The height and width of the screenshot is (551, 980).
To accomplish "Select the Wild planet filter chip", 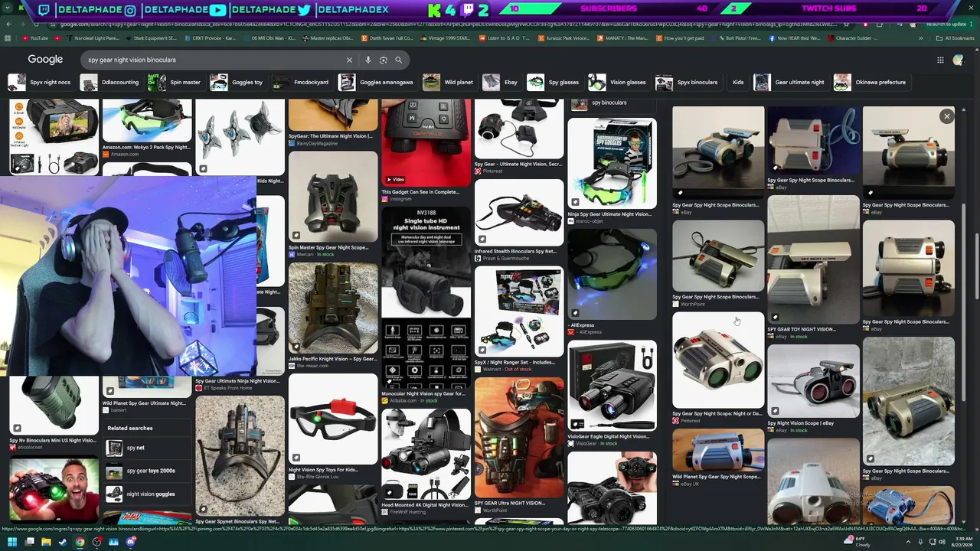I will pos(449,82).
